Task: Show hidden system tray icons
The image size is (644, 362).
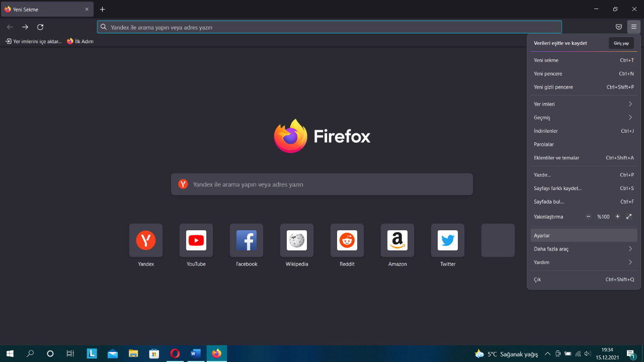Action: [x=548, y=354]
